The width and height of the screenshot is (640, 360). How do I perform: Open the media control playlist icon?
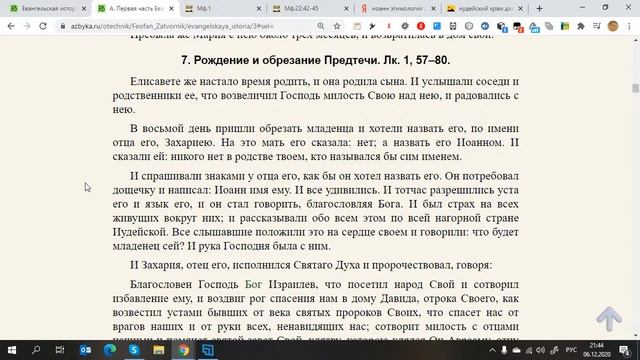tap(597, 26)
